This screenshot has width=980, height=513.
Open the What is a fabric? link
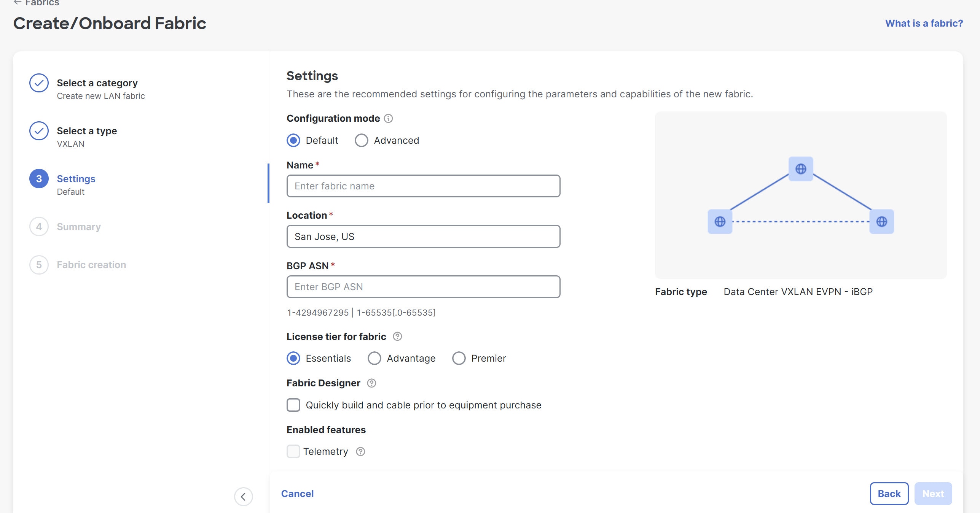click(x=924, y=23)
